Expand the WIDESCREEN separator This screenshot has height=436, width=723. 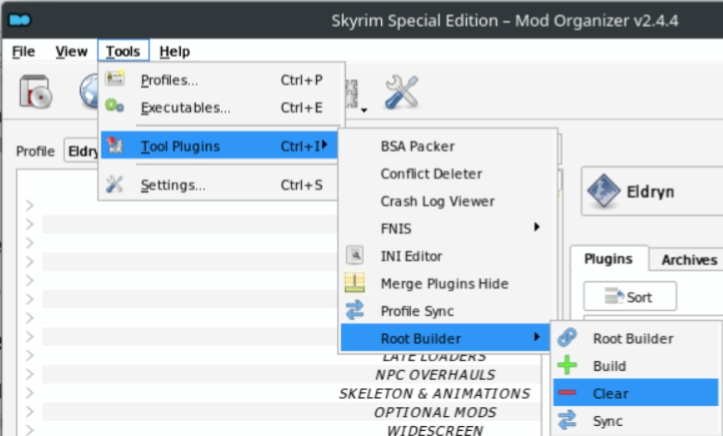click(x=30, y=430)
